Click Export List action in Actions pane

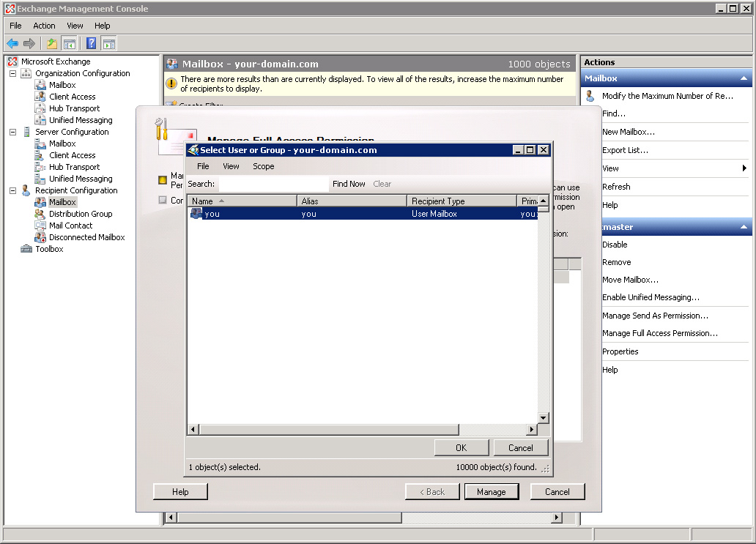[626, 150]
